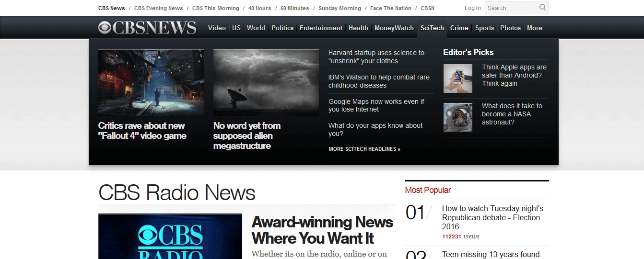
Task: Select the Politics menu item
Action: pyautogui.click(x=282, y=28)
